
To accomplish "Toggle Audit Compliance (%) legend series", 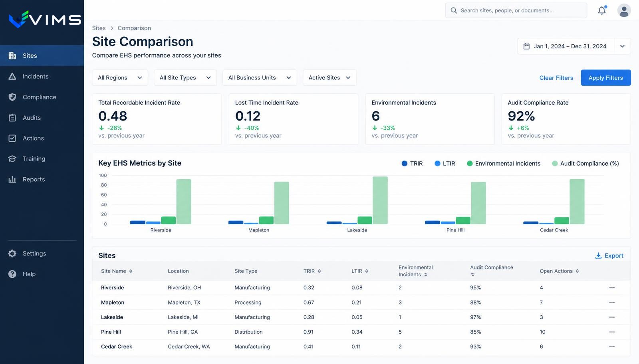I will click(x=585, y=163).
